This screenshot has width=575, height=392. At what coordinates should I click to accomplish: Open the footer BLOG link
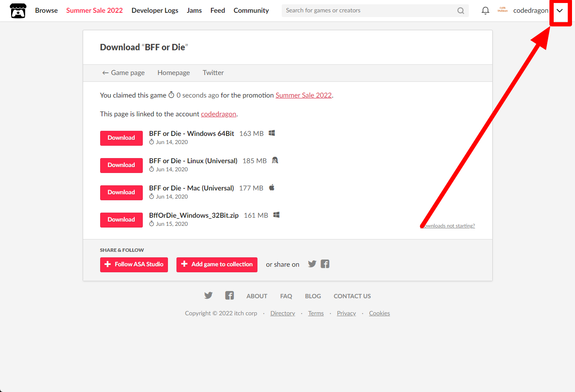click(313, 296)
